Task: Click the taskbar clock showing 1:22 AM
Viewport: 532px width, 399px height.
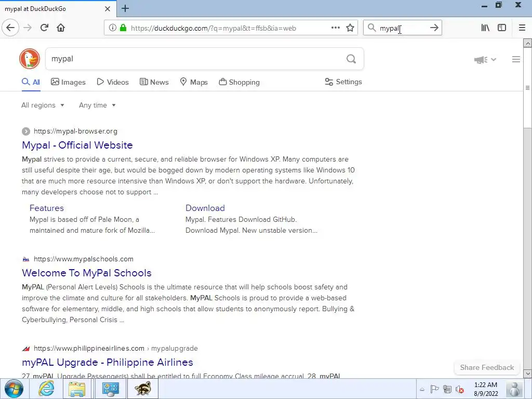Action: (486, 389)
